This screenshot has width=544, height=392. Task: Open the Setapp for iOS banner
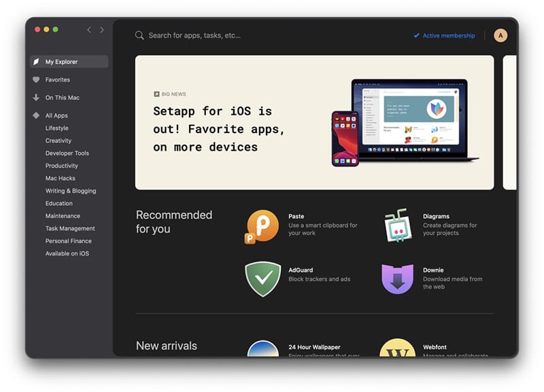point(314,122)
